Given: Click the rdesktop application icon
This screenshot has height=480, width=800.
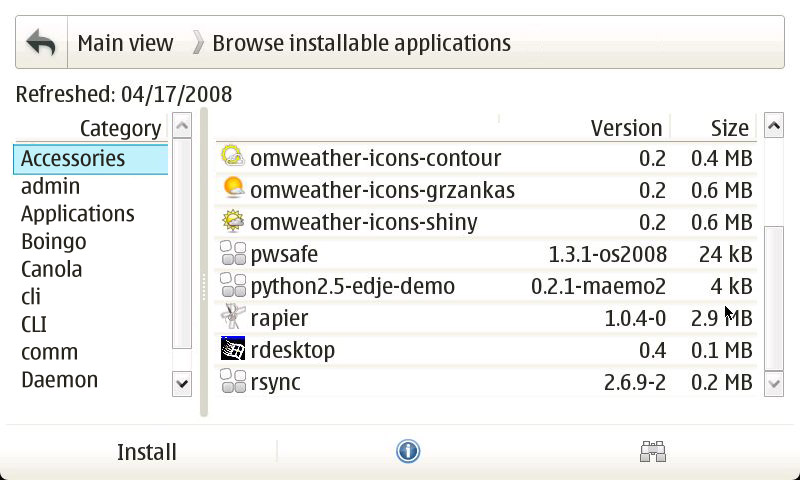Looking at the screenshot, I should [232, 350].
